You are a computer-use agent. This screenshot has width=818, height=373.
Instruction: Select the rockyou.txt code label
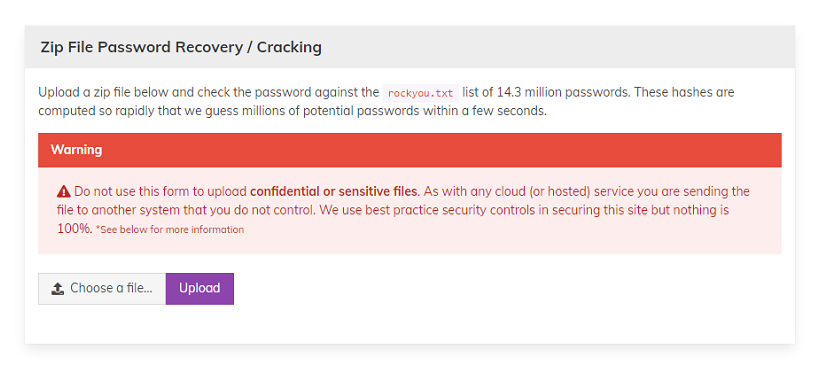click(x=420, y=93)
